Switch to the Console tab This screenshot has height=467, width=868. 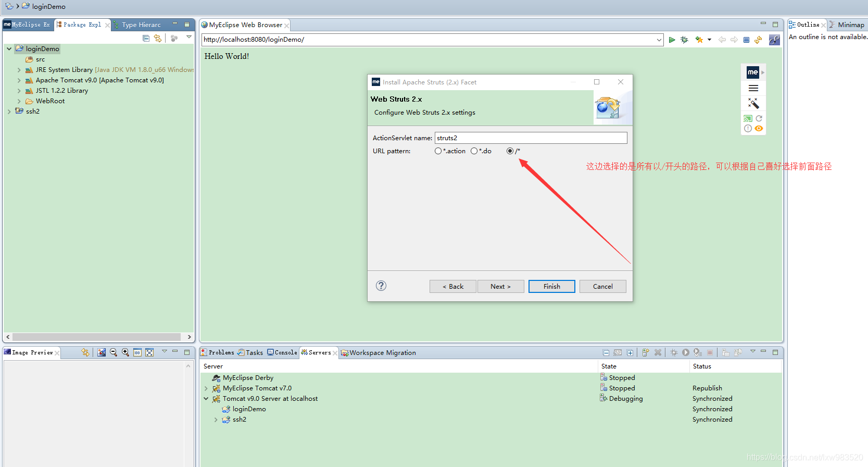coord(282,353)
